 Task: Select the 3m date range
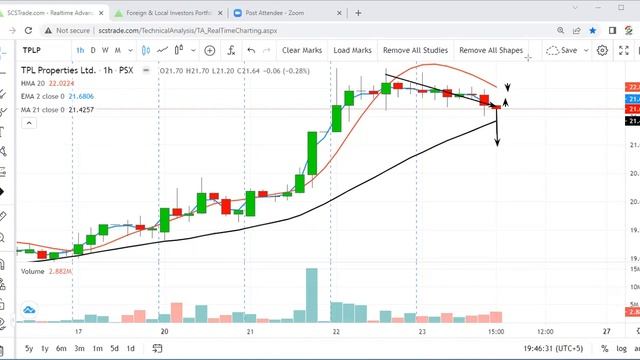point(79,349)
